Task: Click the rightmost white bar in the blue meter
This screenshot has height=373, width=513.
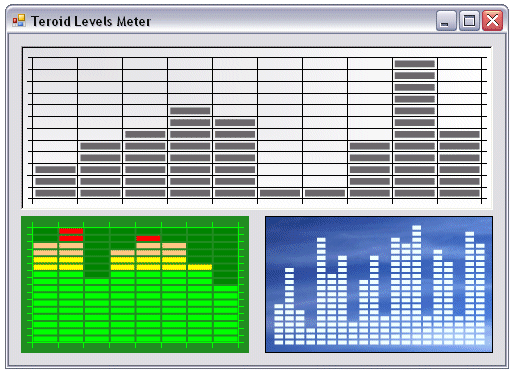Action: coord(480,294)
